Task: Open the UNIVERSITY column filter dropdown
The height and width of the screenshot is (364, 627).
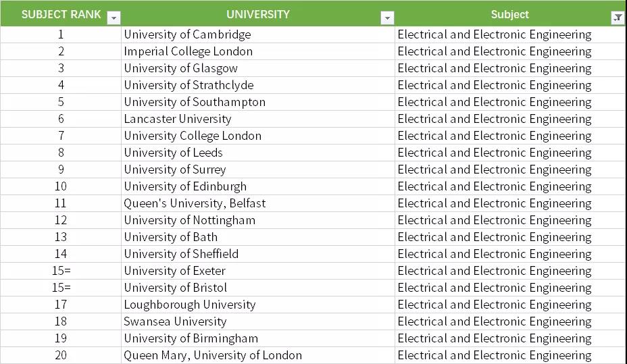Action: 387,18
